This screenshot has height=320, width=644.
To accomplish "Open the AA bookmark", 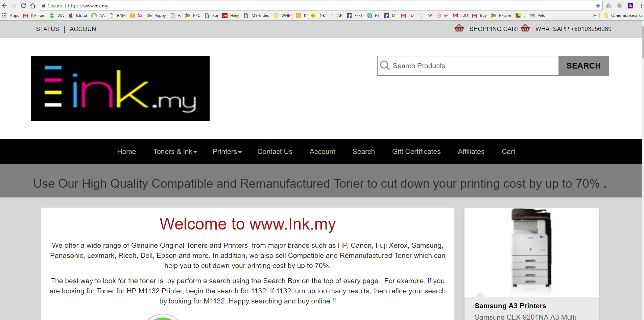I will [x=98, y=16].
